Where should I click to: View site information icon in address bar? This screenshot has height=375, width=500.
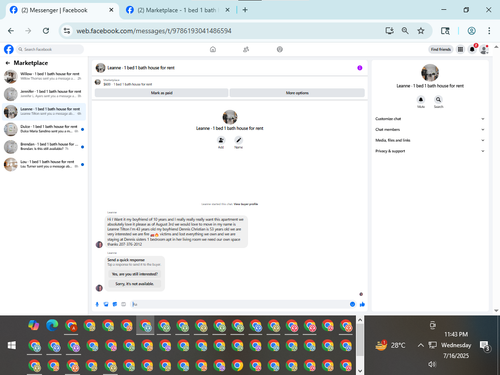pyautogui.click(x=67, y=31)
